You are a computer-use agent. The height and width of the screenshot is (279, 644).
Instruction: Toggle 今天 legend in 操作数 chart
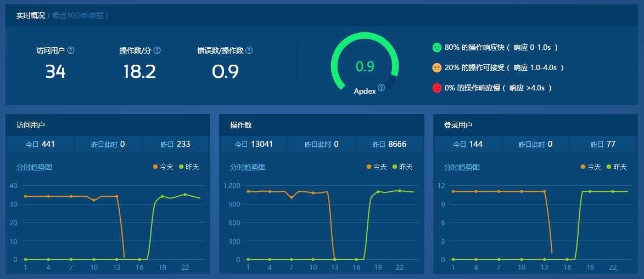coord(377,167)
